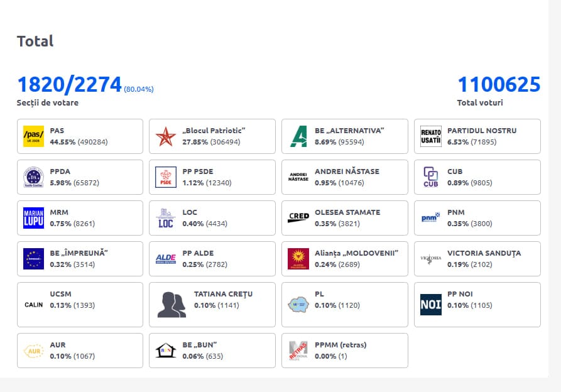This screenshot has height=392, width=561.
Task: Click the CRED logo for Olesea Stamate
Action: point(298,218)
